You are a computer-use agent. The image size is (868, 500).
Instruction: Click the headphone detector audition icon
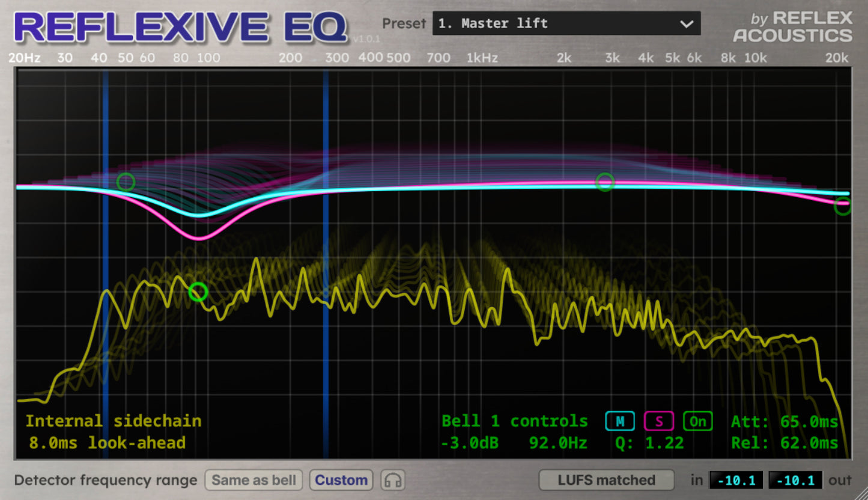(x=392, y=480)
